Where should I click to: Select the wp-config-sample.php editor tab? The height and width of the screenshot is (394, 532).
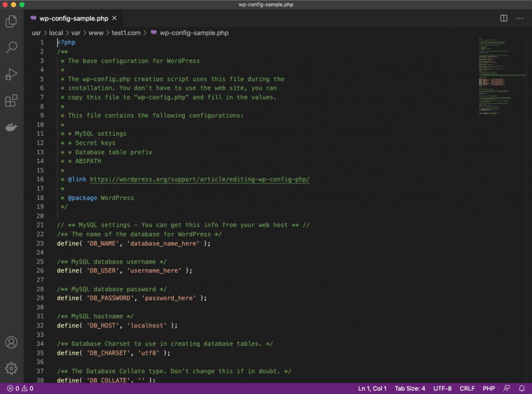[x=73, y=18]
